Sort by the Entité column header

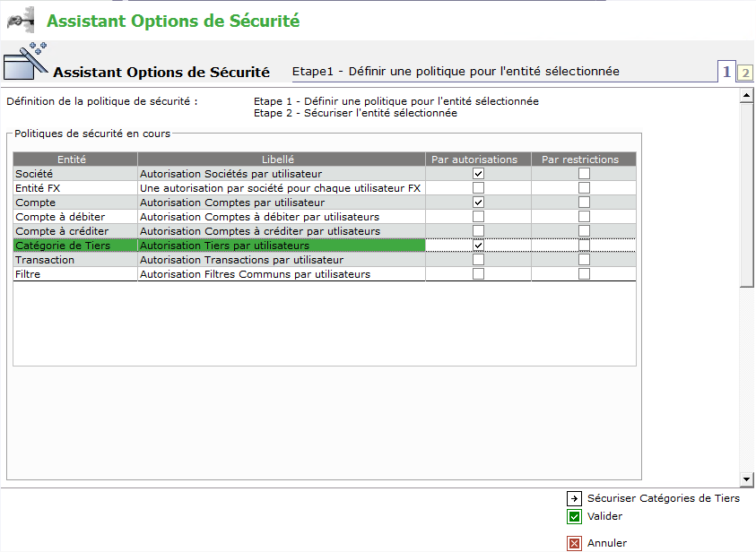click(75, 160)
